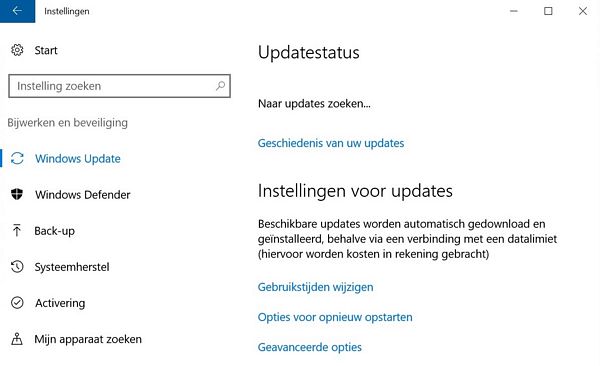Select Windows Defender in the sidebar

tap(83, 194)
